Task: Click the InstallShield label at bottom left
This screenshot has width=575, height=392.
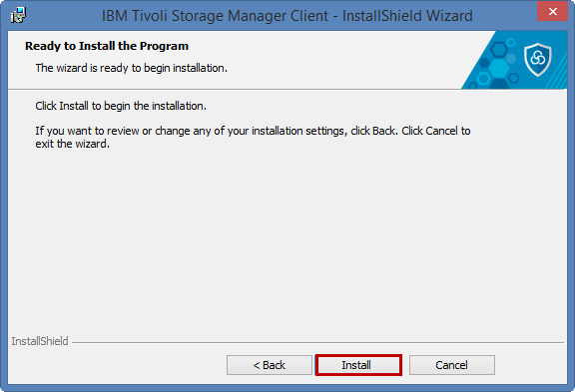Action: point(40,341)
